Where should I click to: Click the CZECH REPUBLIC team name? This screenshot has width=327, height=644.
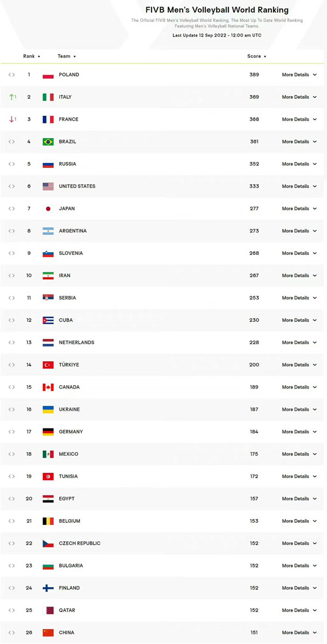pos(80,544)
